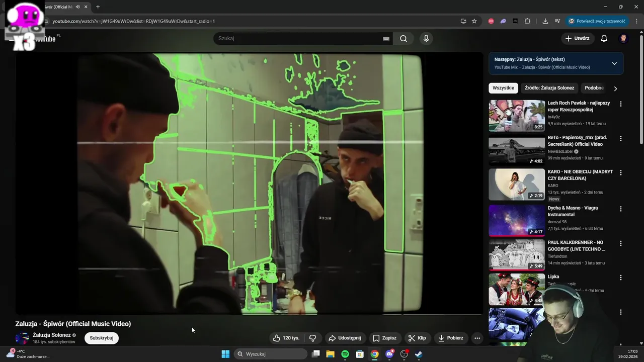The image size is (644, 362).
Task: Open Żaluzja Solonez channel link
Action: [52, 335]
